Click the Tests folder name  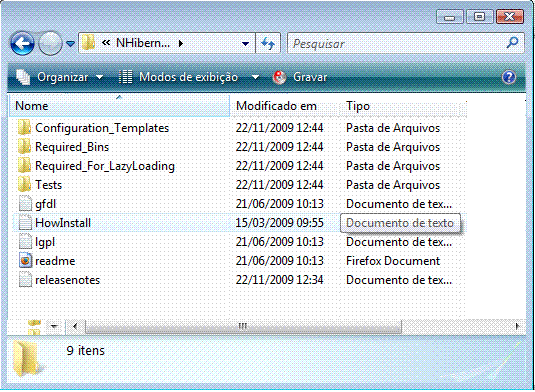pyautogui.click(x=48, y=185)
